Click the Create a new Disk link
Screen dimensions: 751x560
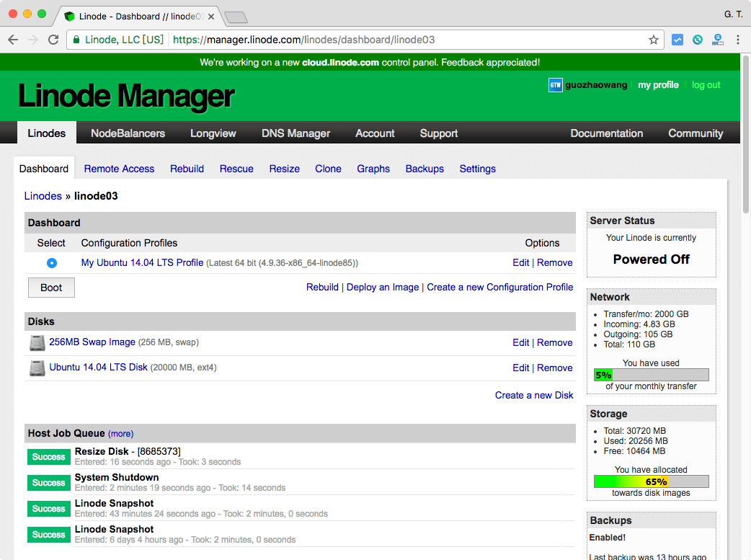pos(534,395)
